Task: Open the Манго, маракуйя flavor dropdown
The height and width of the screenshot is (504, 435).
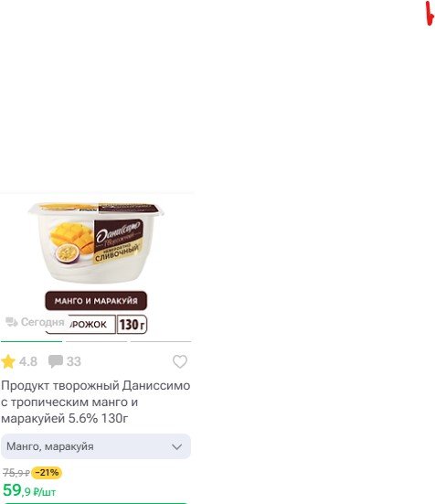Action: click(96, 446)
